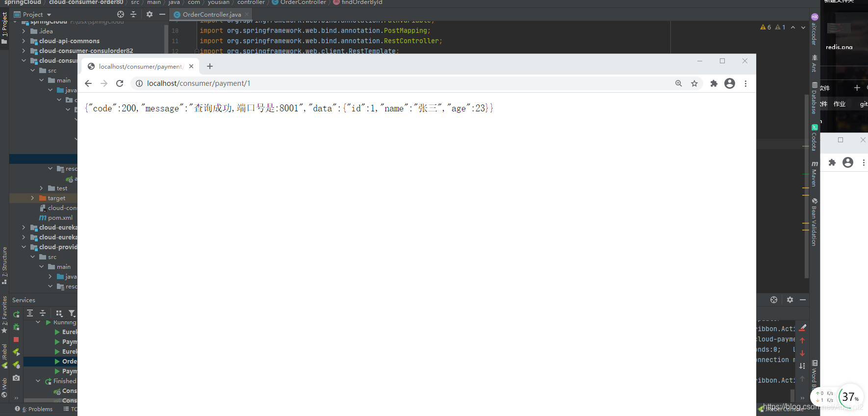
Task: Open the Structure tool window tab
Action: (4, 265)
